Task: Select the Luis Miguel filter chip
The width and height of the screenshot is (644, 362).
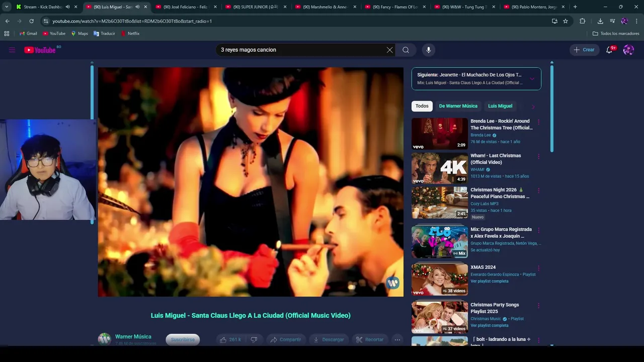Action: coord(500,106)
